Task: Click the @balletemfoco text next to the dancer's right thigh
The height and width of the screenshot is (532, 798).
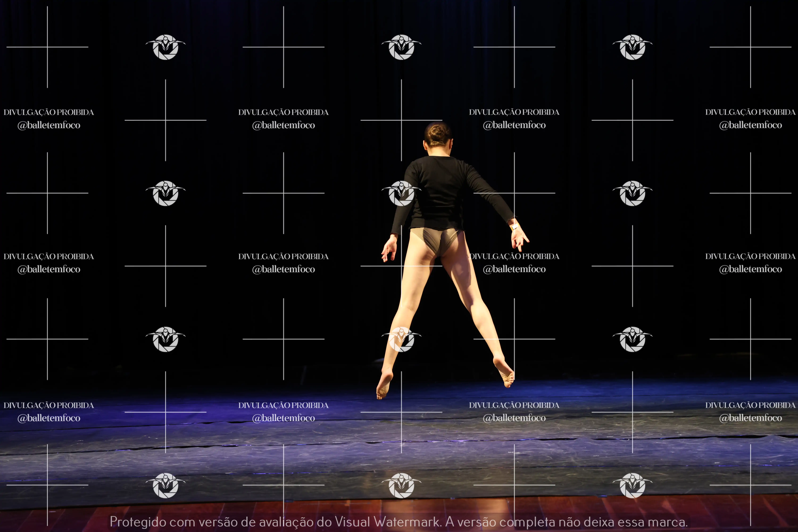Action: click(x=514, y=269)
